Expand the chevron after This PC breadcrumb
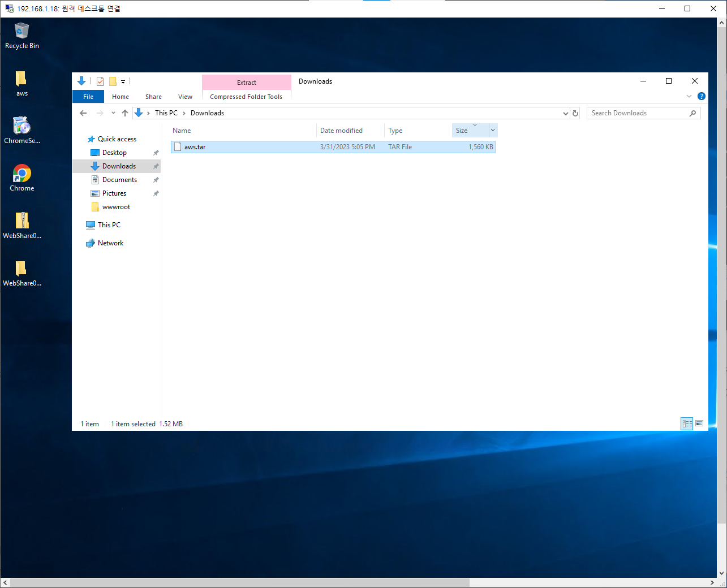 point(184,113)
